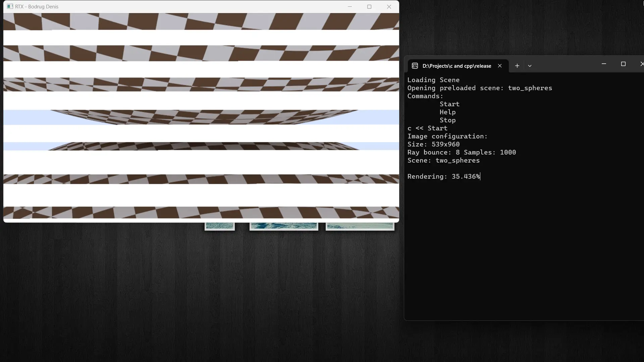Click the 'Commands:' heading in terminal
The height and width of the screenshot is (362, 644).
pos(425,96)
